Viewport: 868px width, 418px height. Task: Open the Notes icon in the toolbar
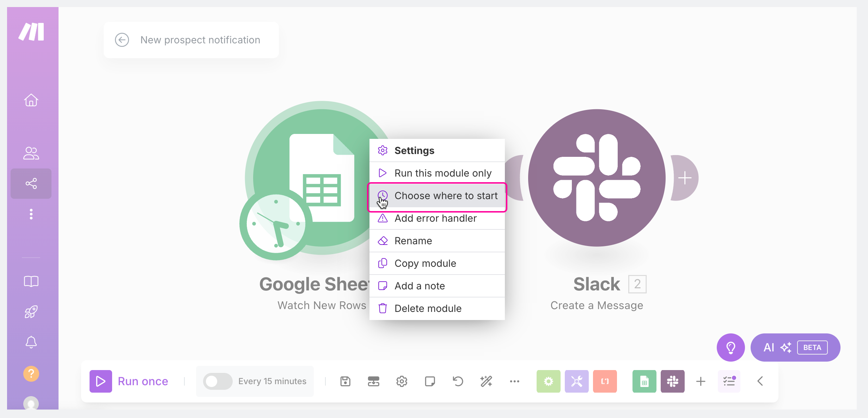[x=430, y=381]
